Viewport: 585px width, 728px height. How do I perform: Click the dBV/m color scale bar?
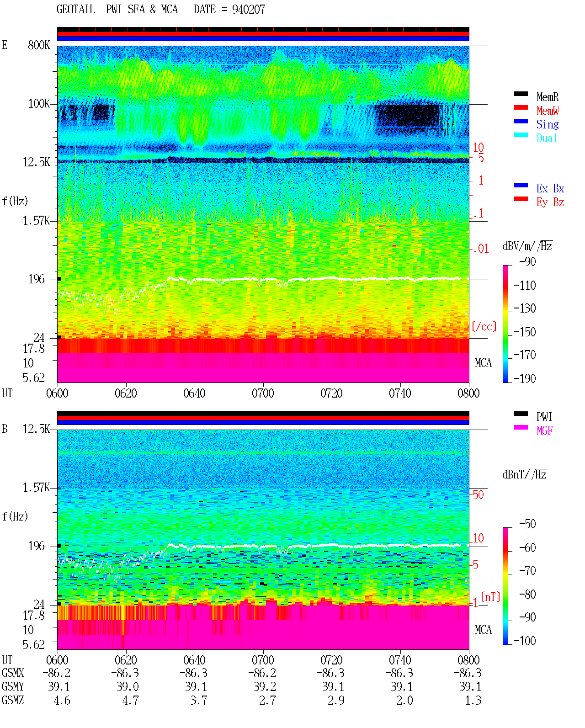pyautogui.click(x=505, y=324)
